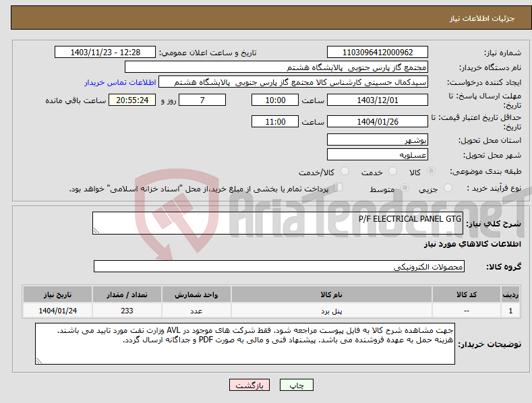This screenshot has height=403, width=532.
Task: Click the response deadline time 10:00
Action: pos(275,100)
